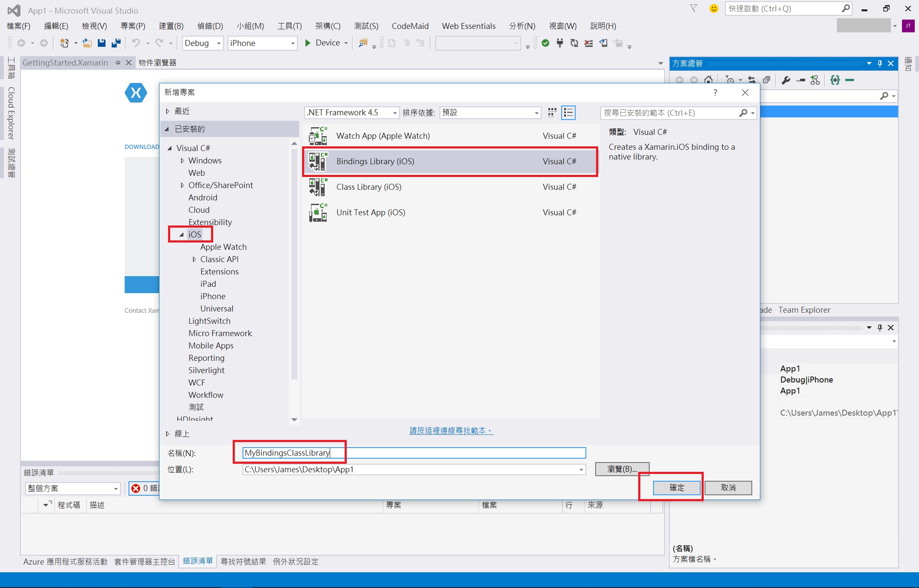Select the Unit Test App (iOS) template

(x=450, y=212)
